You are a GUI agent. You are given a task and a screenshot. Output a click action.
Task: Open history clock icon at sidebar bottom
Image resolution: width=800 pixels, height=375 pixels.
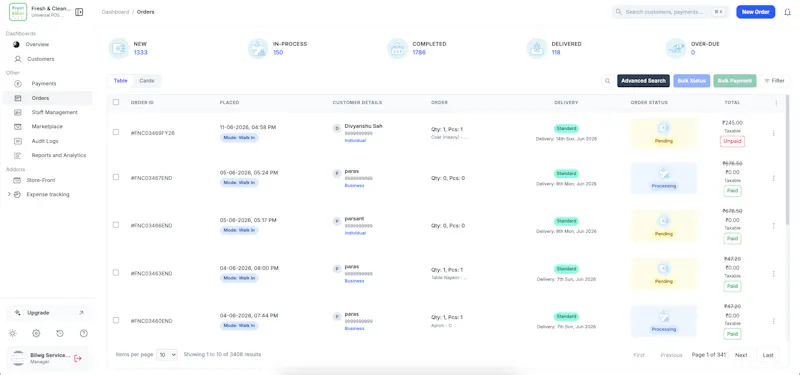point(60,333)
